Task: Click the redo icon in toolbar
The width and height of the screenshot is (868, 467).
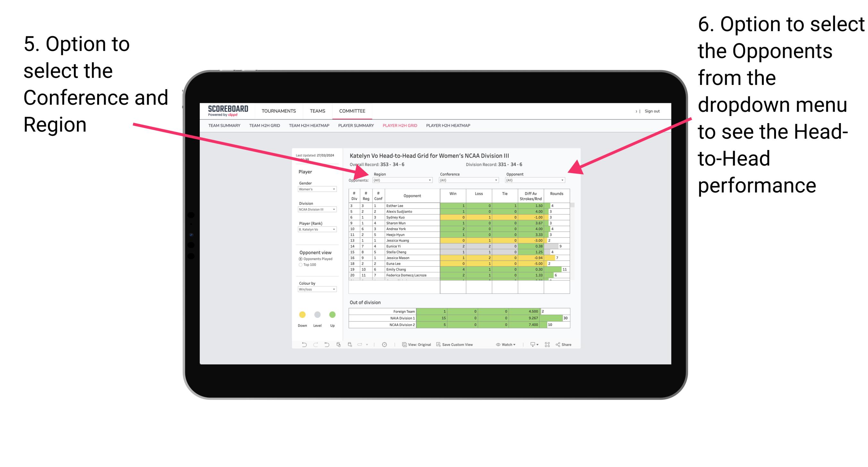Action: tap(315, 345)
